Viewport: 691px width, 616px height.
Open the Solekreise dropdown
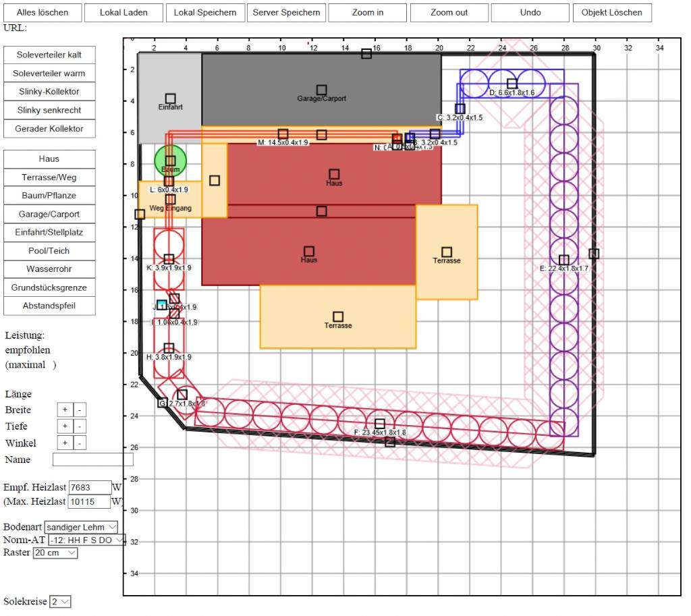60,602
